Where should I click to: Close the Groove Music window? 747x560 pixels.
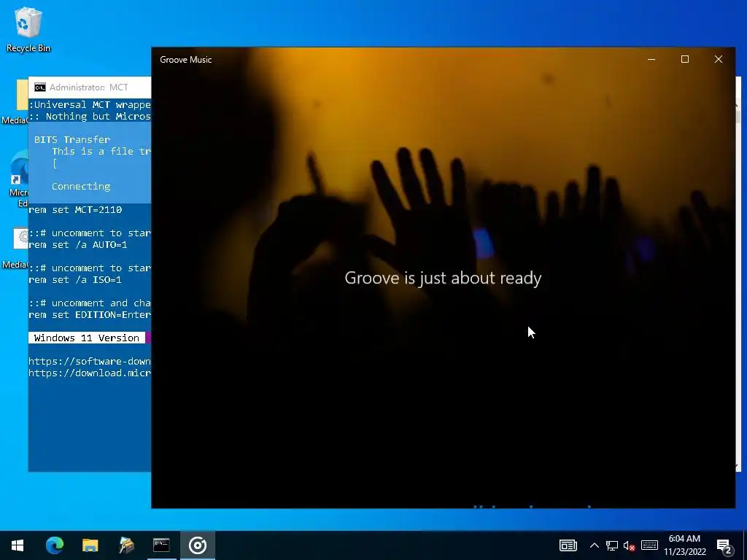719,60
